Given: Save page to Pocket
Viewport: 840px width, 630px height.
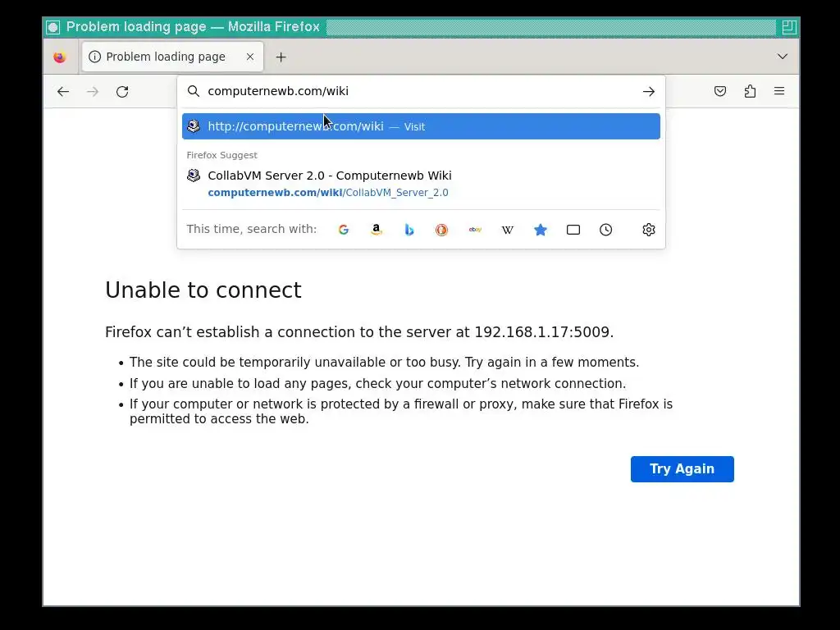Looking at the screenshot, I should click(720, 91).
